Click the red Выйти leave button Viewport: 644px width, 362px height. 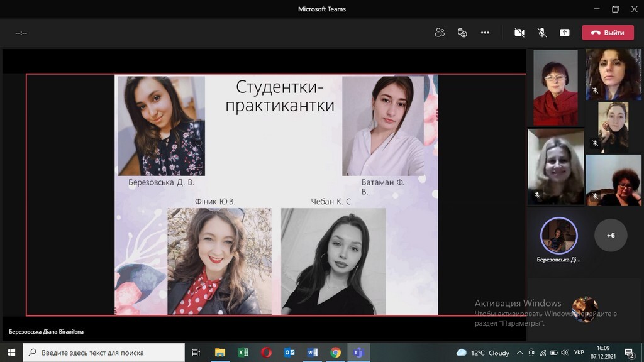click(608, 33)
